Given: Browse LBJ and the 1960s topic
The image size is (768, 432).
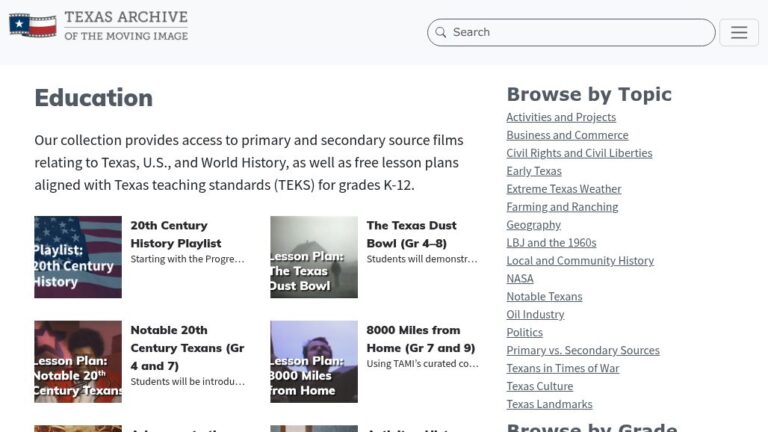Looking at the screenshot, I should click(x=552, y=242).
